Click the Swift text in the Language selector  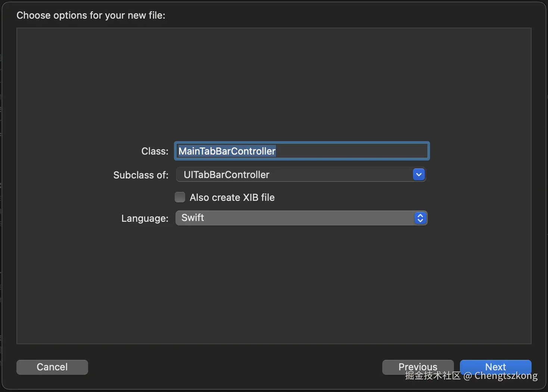click(x=193, y=218)
